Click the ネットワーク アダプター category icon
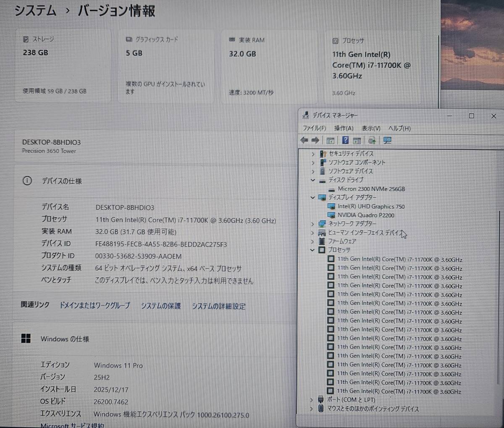Viewport: 504px width, 428px height. (x=322, y=223)
